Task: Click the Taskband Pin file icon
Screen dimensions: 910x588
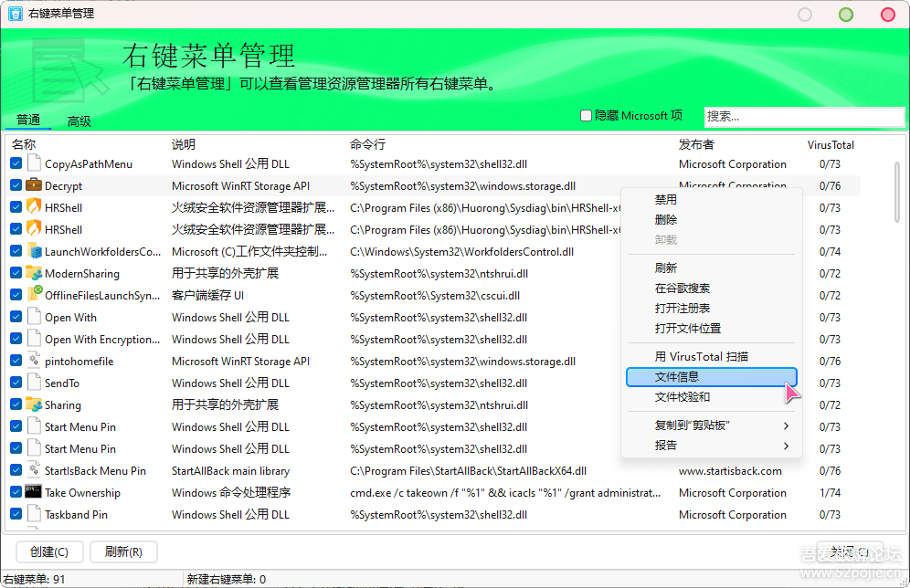Action: click(x=34, y=514)
